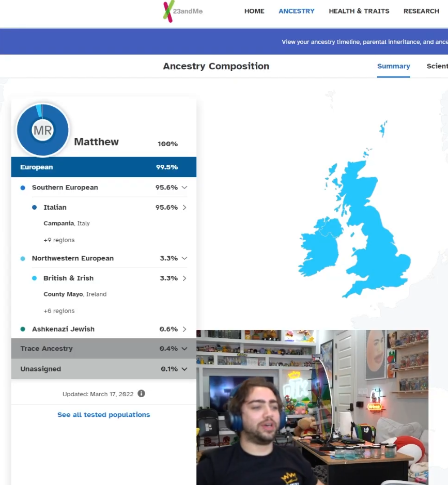Click 'County Mayo, Ireland' region text
The width and height of the screenshot is (448, 485).
pyautogui.click(x=75, y=294)
